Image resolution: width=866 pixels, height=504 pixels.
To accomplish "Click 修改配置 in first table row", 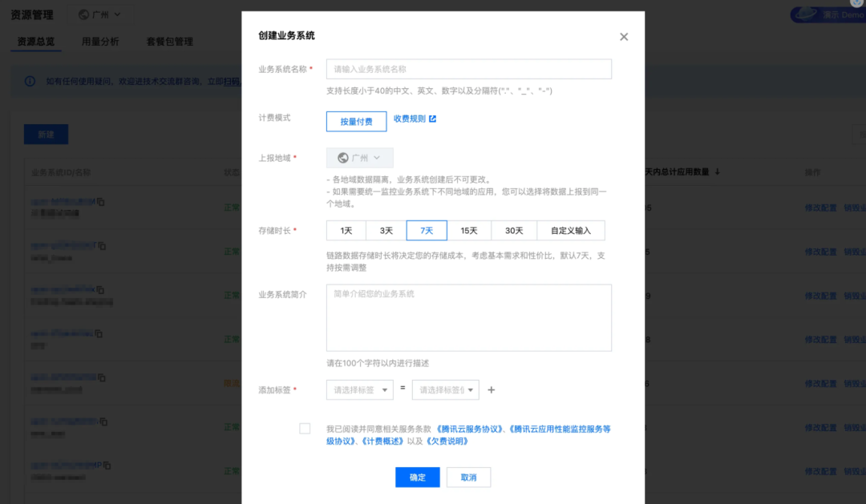I will point(820,208).
